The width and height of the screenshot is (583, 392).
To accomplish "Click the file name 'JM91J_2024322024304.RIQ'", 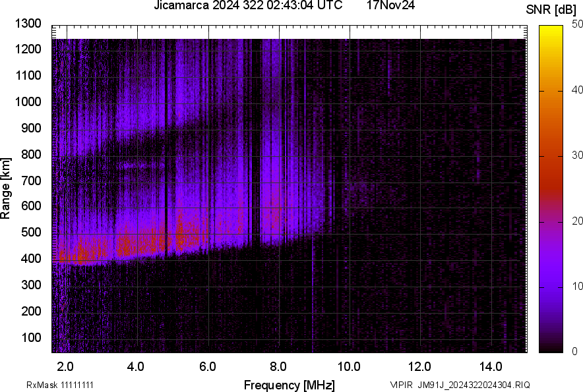I will [474, 385].
